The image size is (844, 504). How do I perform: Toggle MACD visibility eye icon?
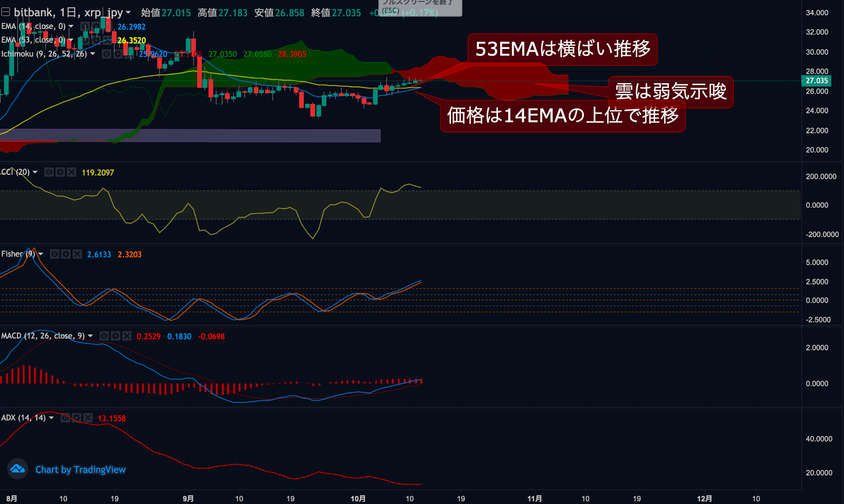(104, 336)
